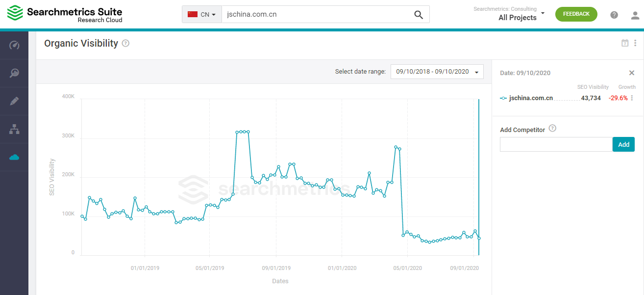Open the CN country selector dropdown
The width and height of the screenshot is (644, 295).
click(x=202, y=14)
